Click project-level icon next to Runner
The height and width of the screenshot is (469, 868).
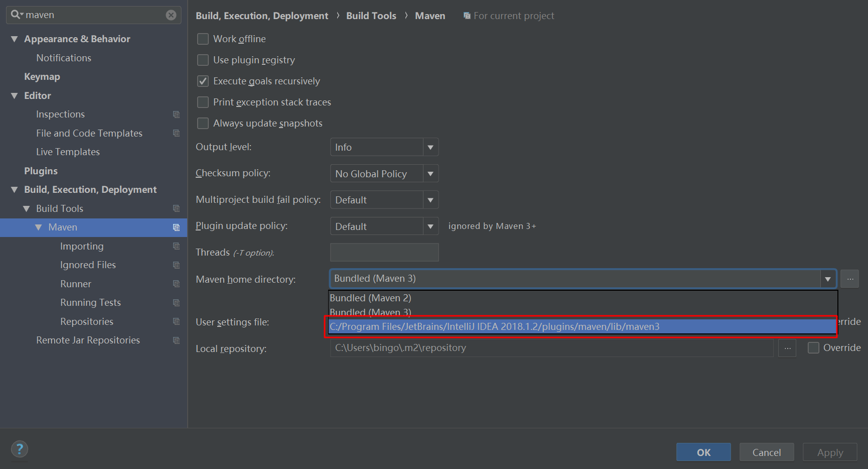[x=176, y=284]
